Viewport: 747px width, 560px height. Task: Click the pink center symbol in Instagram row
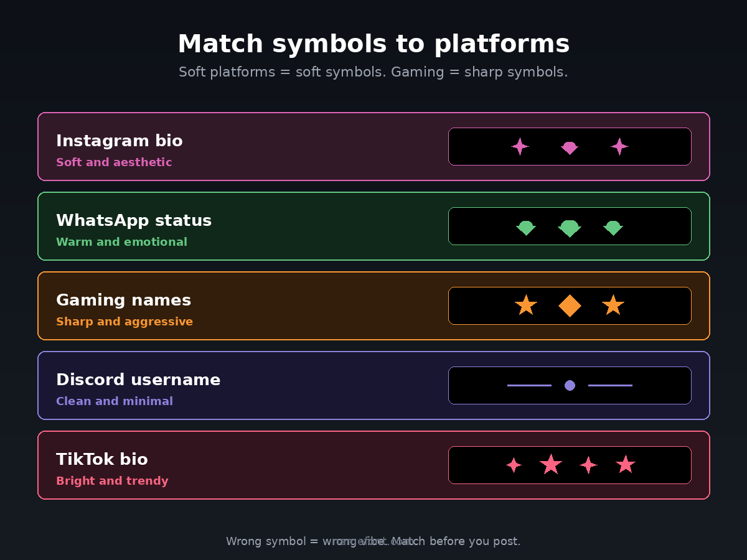click(570, 147)
